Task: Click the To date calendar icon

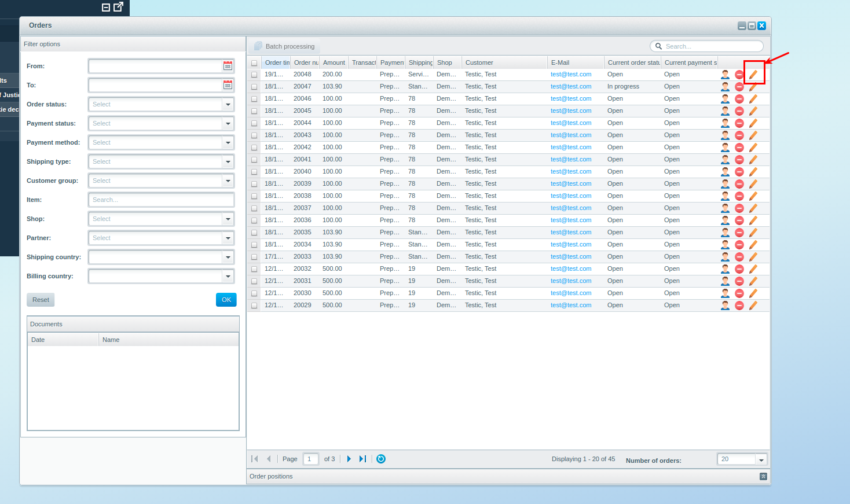Action: click(228, 85)
